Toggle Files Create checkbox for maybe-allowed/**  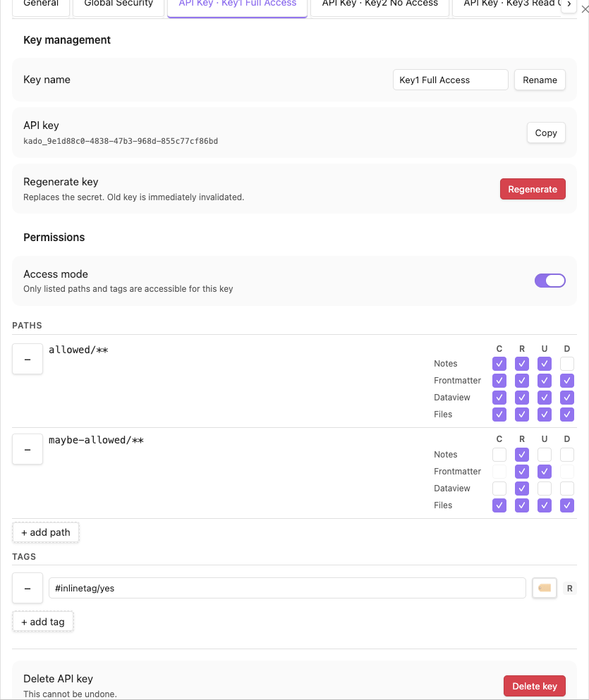pos(499,505)
